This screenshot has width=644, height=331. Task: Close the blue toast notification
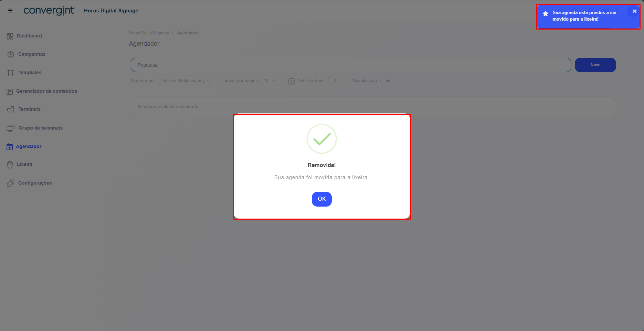(634, 11)
